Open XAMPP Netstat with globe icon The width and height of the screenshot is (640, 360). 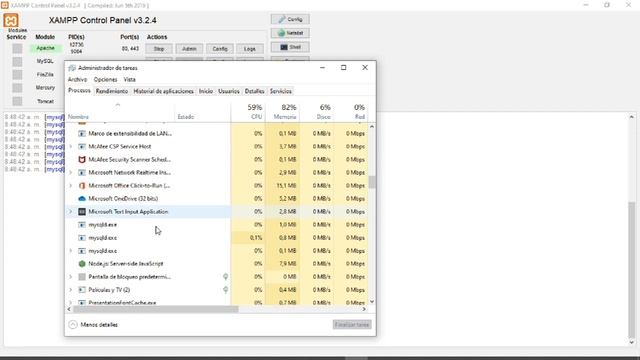(x=290, y=33)
